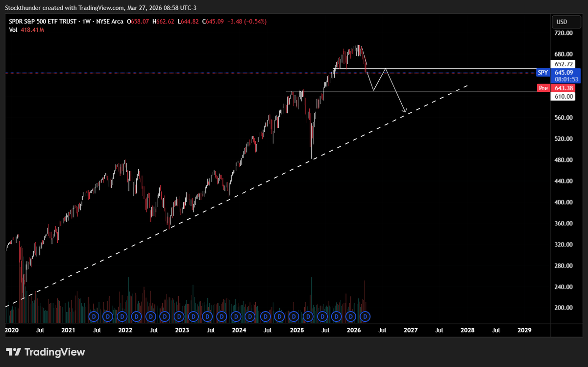Click the 400.00 price axis label
The height and width of the screenshot is (367, 588).
pos(563,202)
